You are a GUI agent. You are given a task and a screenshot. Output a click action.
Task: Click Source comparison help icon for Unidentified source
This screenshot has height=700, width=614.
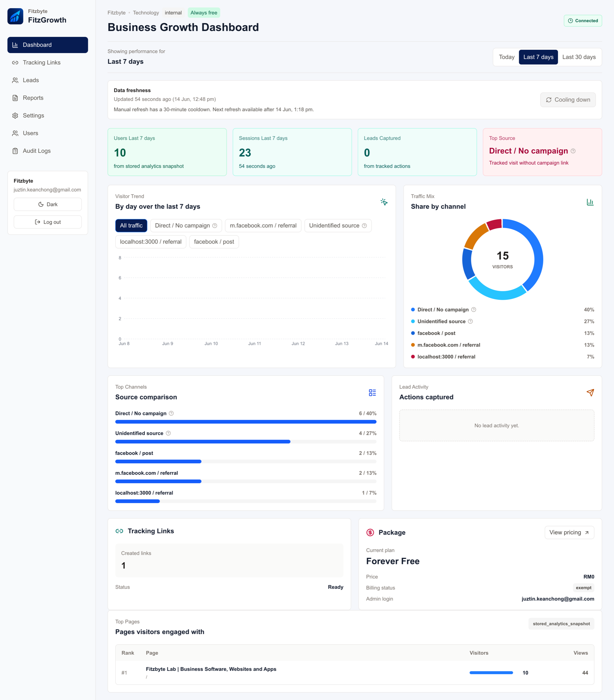click(x=168, y=434)
